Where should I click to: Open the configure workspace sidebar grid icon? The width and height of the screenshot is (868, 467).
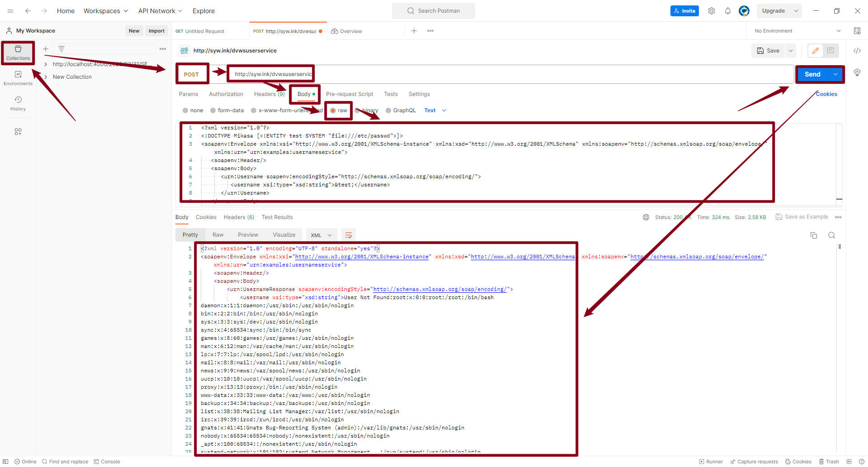(18, 132)
